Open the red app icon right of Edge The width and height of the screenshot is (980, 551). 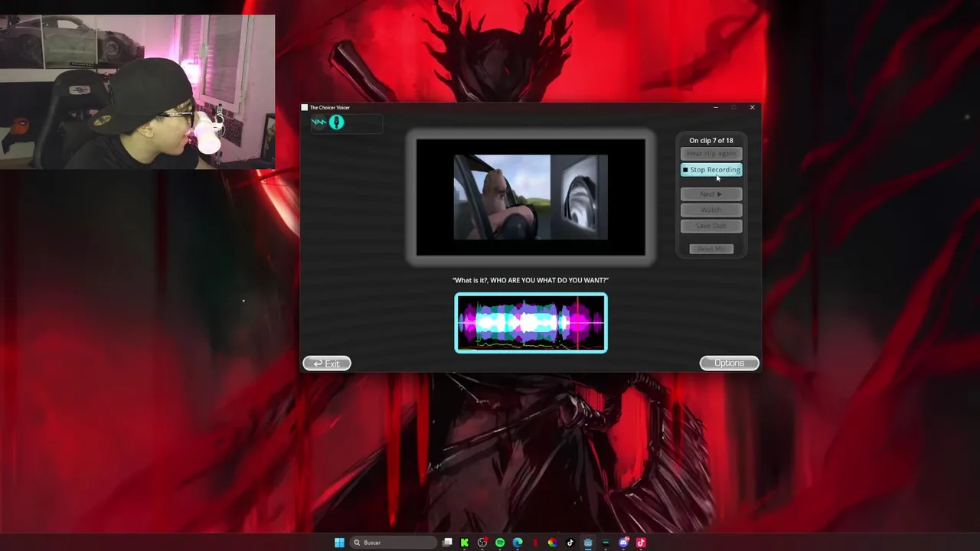(x=535, y=543)
